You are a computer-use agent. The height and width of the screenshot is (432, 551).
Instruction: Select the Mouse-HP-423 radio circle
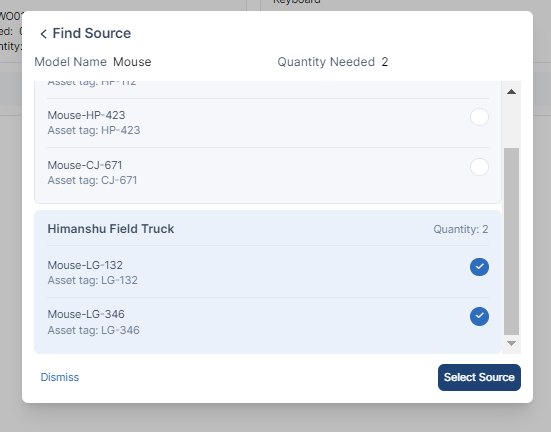[479, 117]
